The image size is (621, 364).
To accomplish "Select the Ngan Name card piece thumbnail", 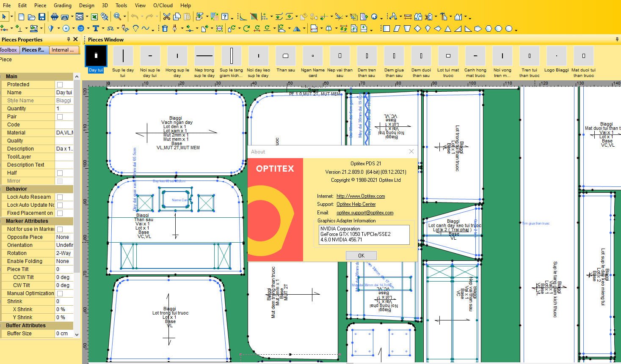I will [313, 61].
